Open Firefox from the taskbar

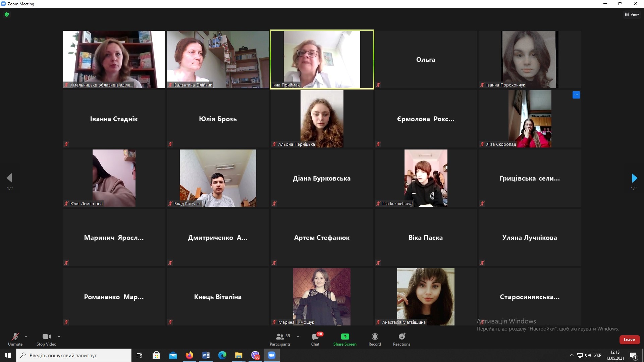pyautogui.click(x=189, y=355)
